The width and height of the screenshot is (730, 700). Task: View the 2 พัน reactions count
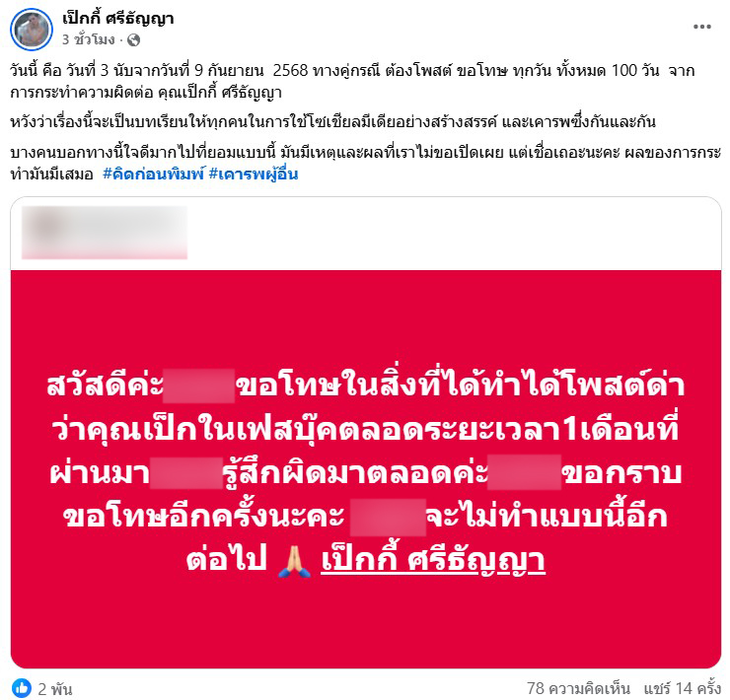[55, 689]
